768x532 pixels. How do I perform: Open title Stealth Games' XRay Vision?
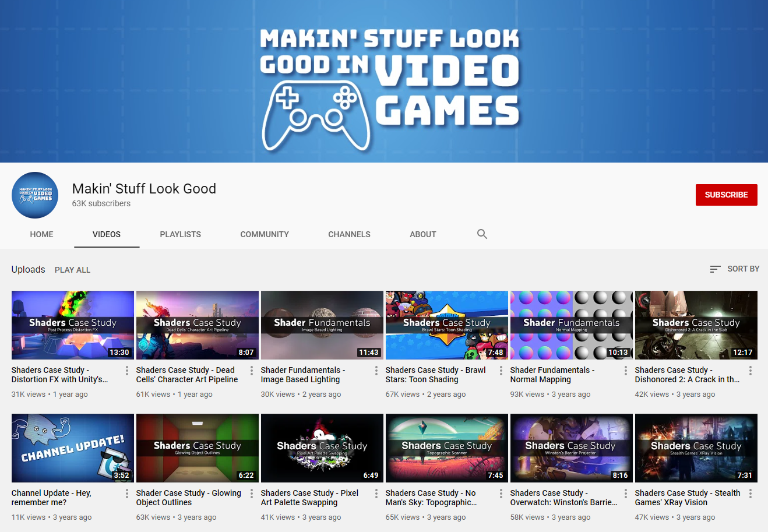(688, 498)
